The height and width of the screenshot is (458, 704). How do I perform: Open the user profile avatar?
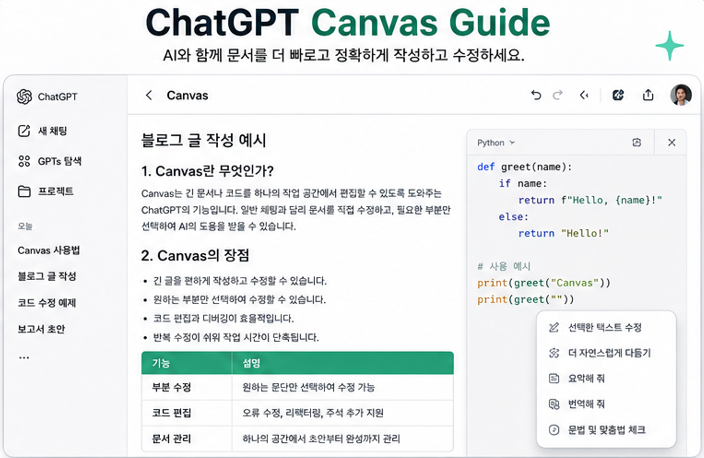[x=681, y=95]
